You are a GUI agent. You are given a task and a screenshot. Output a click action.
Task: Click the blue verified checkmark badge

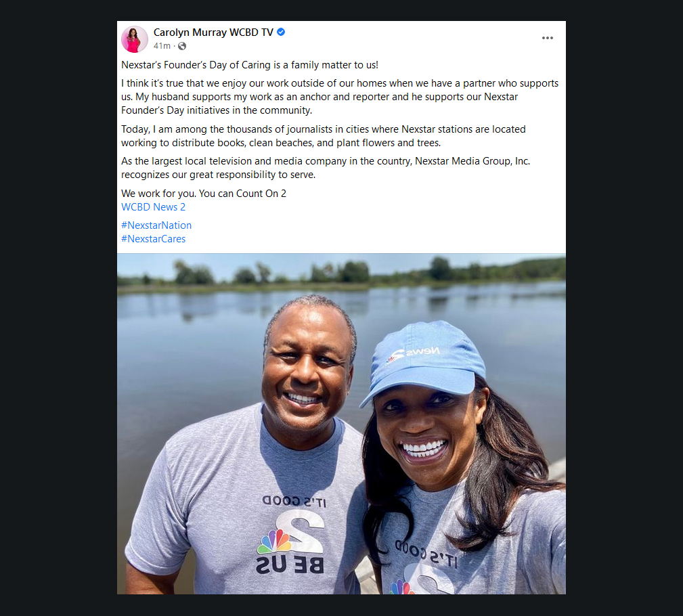tap(281, 32)
